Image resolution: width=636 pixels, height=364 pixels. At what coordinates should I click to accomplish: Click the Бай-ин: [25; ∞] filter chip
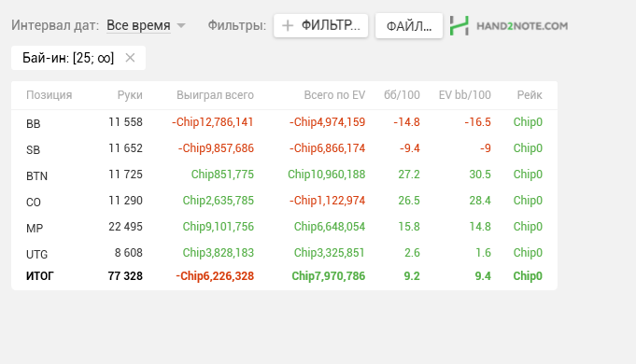68,58
